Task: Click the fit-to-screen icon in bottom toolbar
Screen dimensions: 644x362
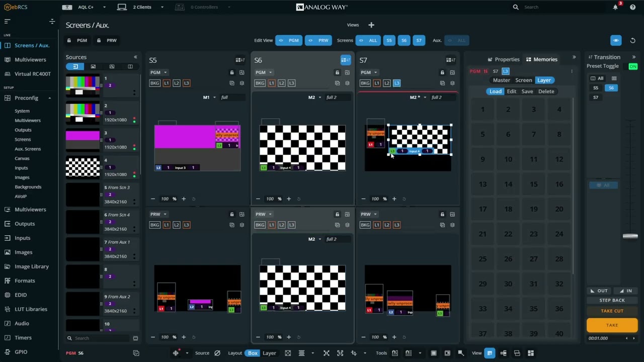Action: (x=288, y=353)
